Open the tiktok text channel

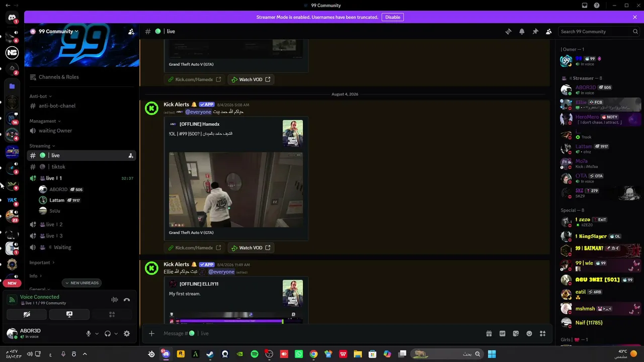pyautogui.click(x=80, y=167)
